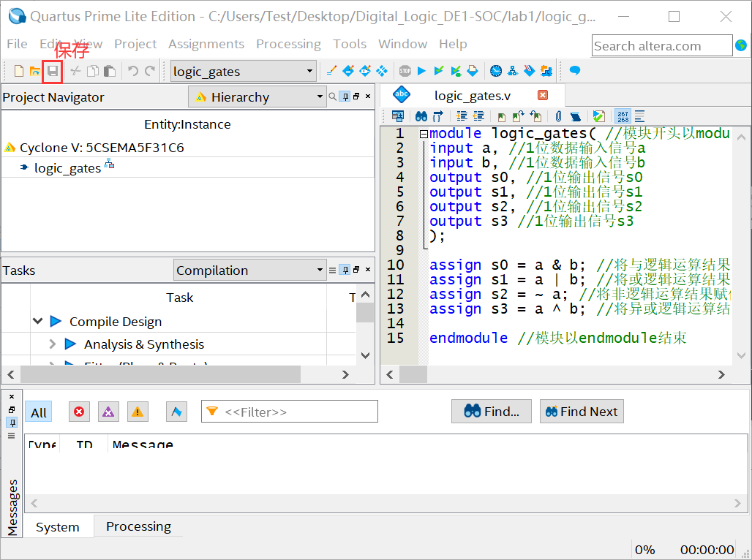Start Compilation with the blue play icon

pyautogui.click(x=421, y=72)
